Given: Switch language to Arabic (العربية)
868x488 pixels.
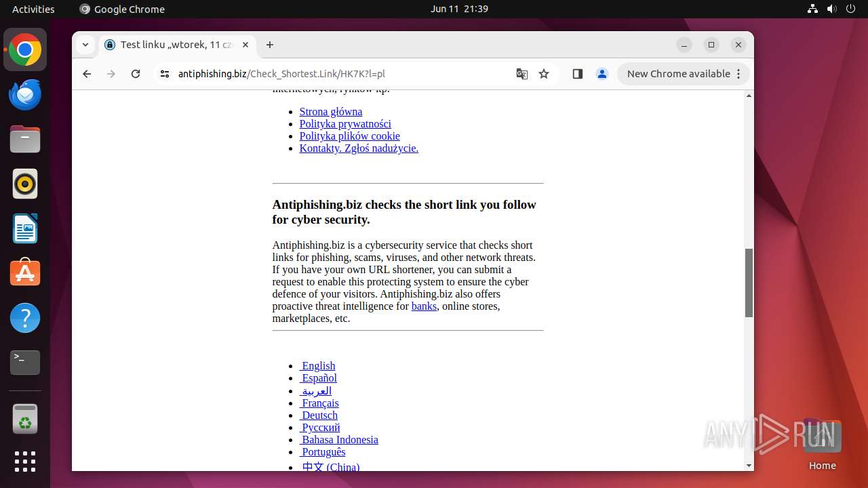Looking at the screenshot, I should click(x=315, y=390).
